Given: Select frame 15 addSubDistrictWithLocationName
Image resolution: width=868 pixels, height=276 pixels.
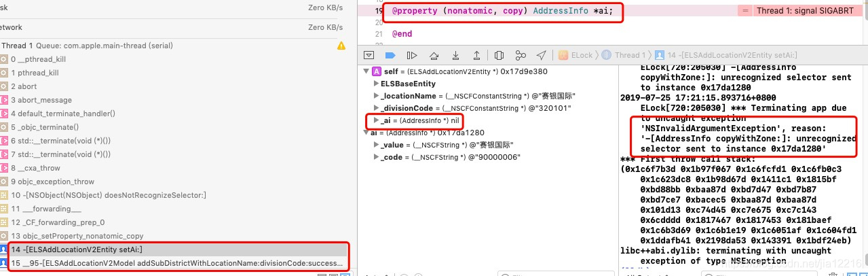Looking at the screenshot, I should [174, 262].
